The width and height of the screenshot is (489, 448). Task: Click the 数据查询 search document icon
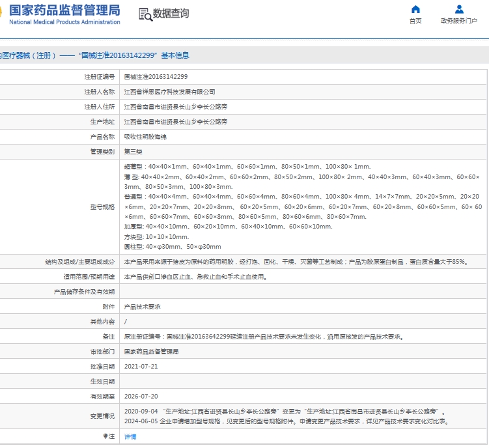pyautogui.click(x=145, y=14)
